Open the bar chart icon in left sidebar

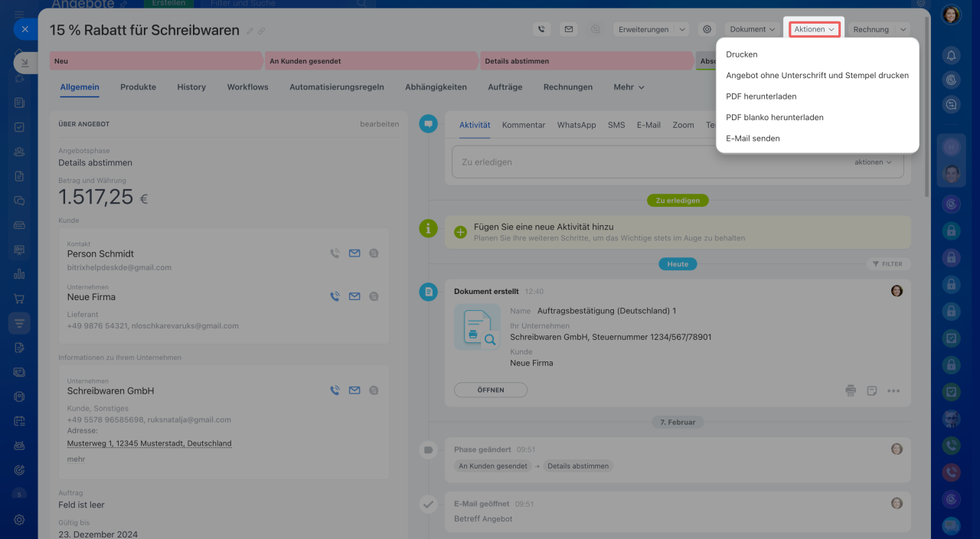(x=19, y=274)
